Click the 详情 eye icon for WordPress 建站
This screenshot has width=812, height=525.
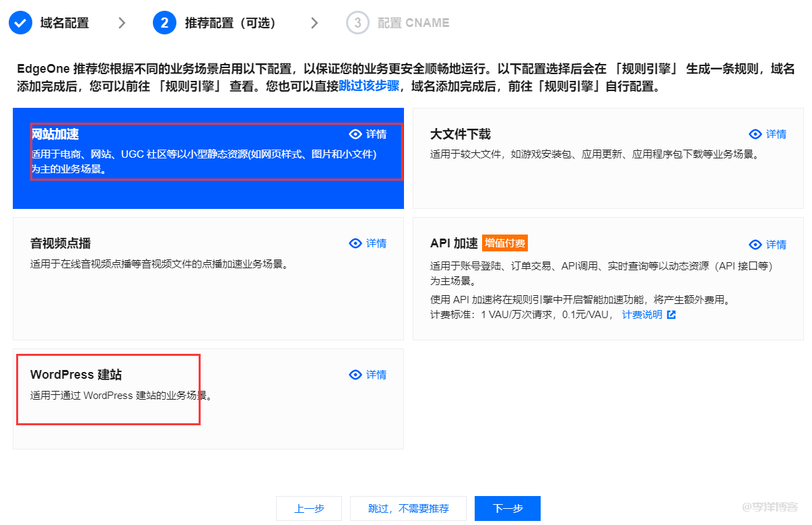point(356,374)
